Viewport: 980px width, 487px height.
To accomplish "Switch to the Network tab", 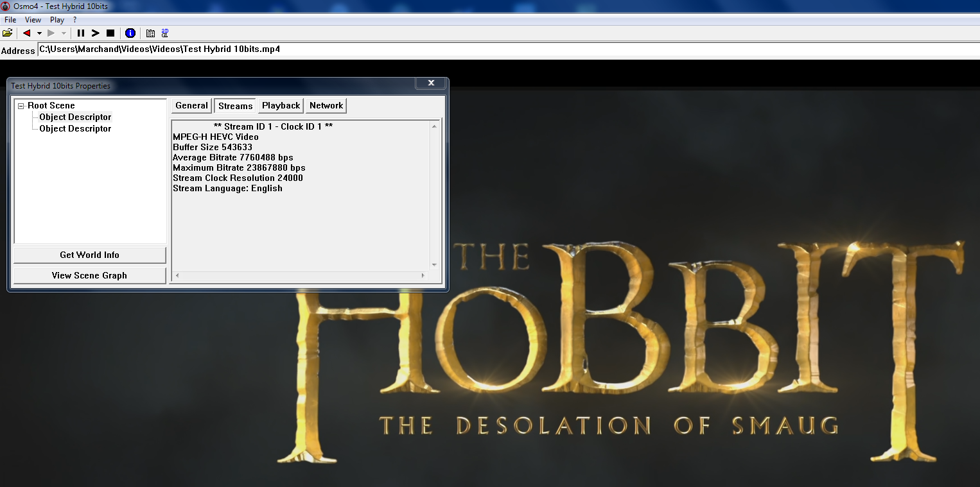I will (326, 106).
